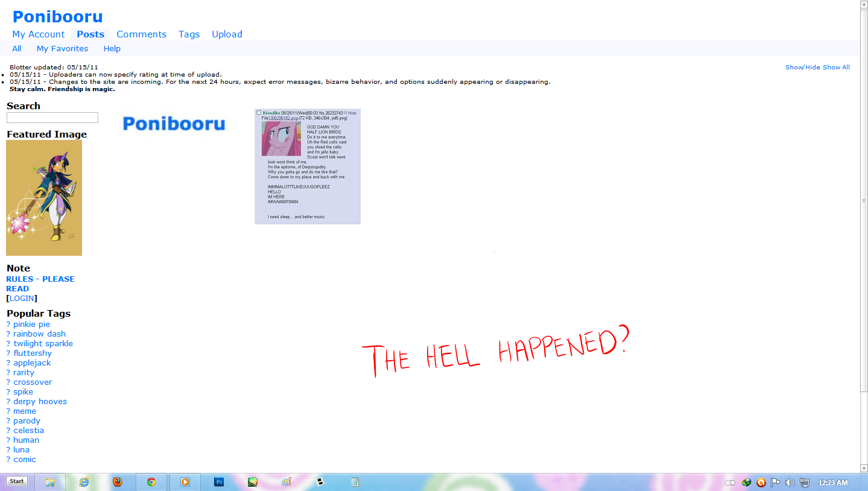Select the human tag
The image size is (868, 491).
pyautogui.click(x=27, y=440)
